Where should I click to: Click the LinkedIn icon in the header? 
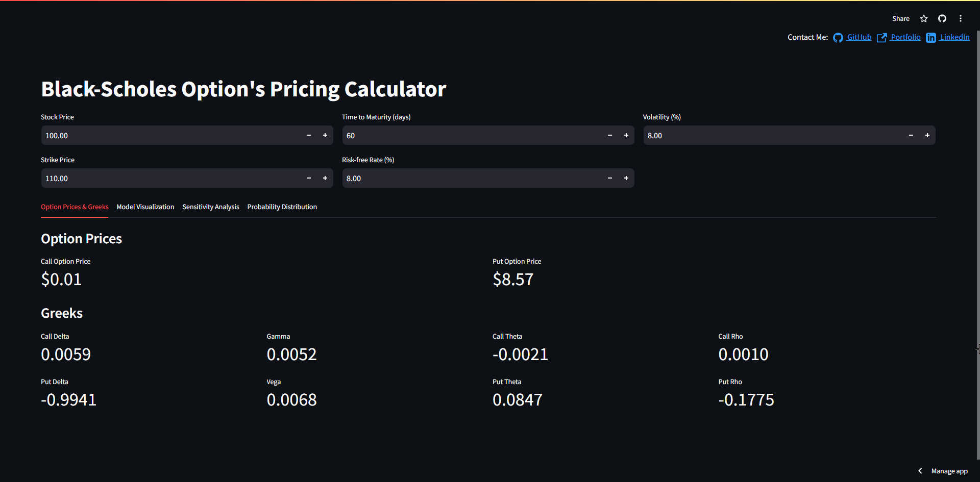pos(931,37)
